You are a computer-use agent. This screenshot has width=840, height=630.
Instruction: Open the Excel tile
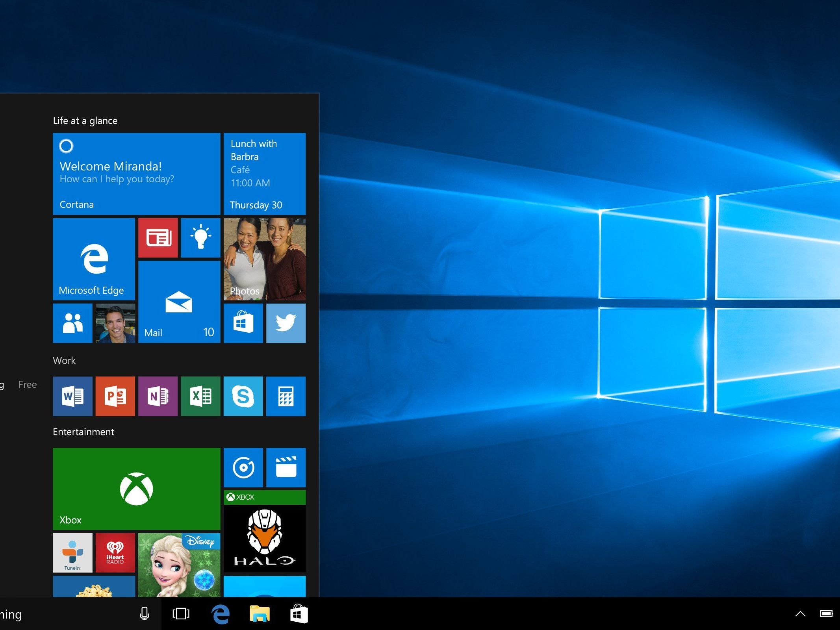[x=200, y=396]
